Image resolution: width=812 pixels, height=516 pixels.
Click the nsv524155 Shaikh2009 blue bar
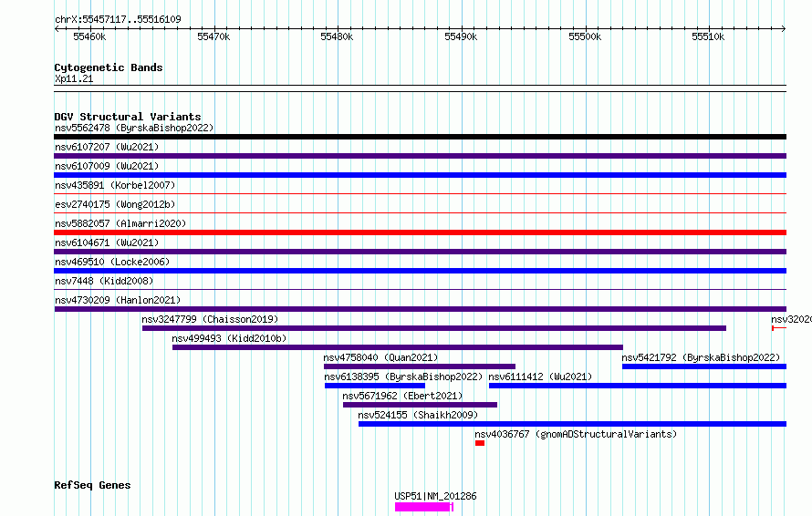pyautogui.click(x=572, y=424)
